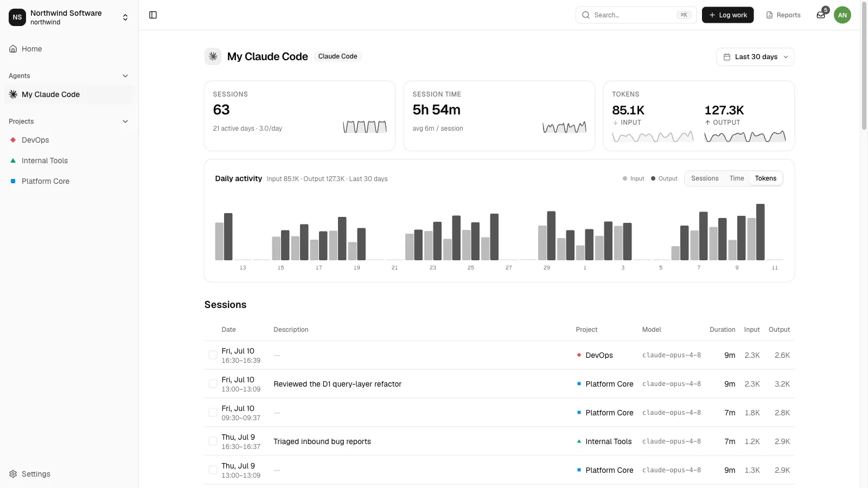Collapse the Projects section chevron

(125, 121)
